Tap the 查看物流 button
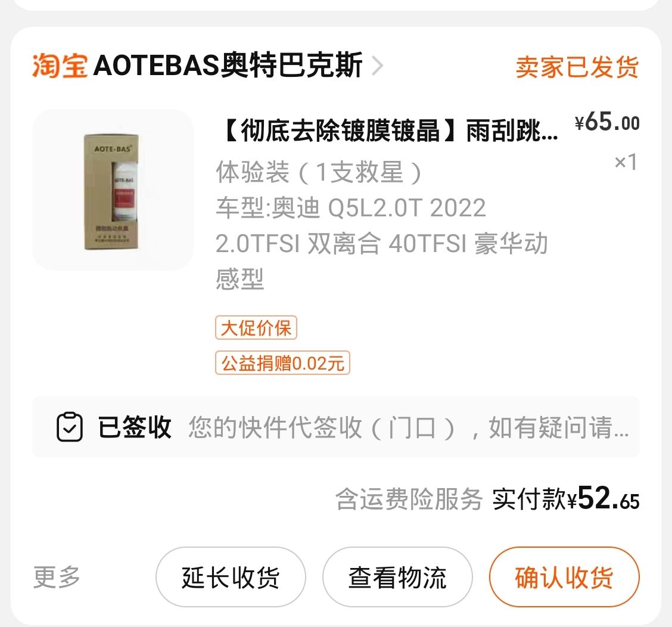 click(x=397, y=577)
